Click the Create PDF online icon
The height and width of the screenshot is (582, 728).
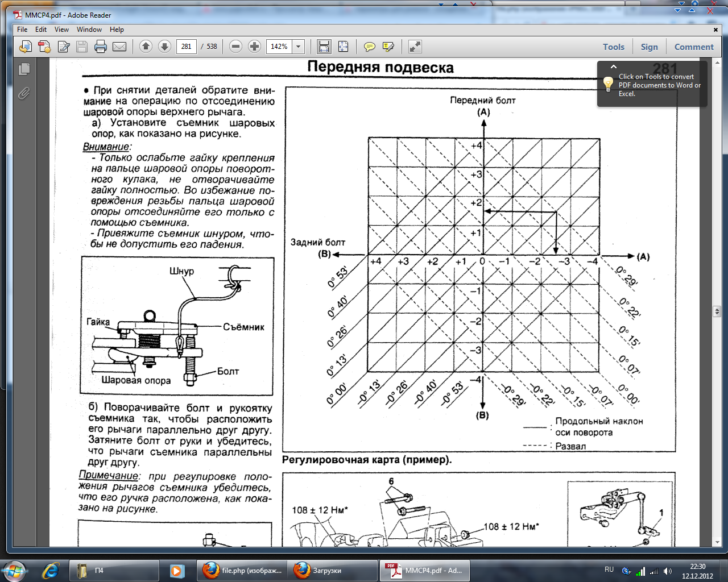(x=44, y=47)
